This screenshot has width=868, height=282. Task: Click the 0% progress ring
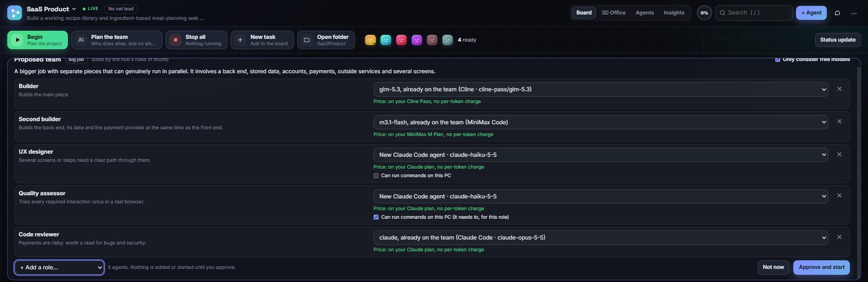704,13
